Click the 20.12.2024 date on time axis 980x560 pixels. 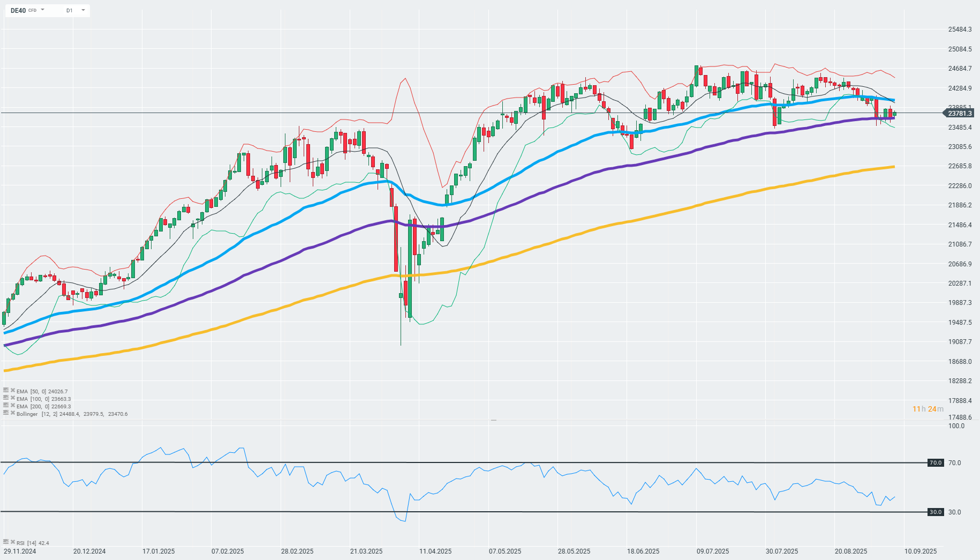click(x=89, y=551)
